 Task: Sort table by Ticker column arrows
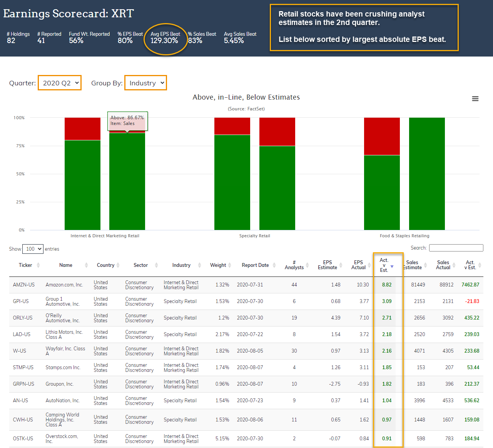[x=38, y=265]
